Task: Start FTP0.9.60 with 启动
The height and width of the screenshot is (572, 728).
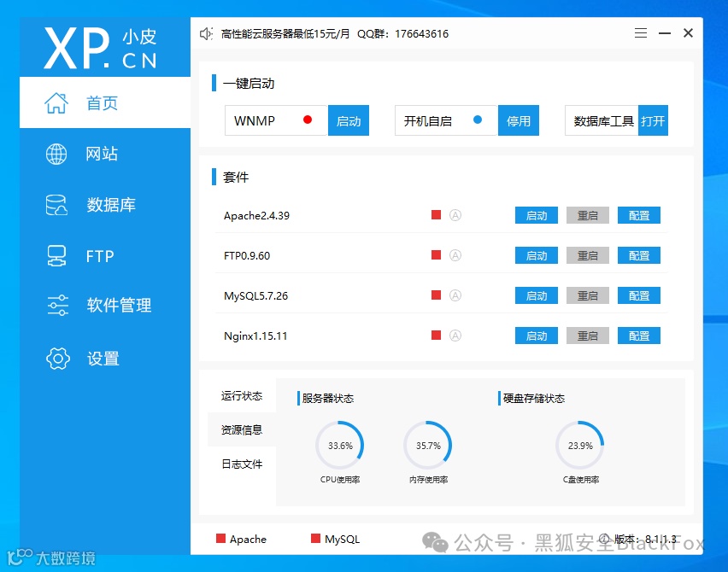Action: pos(537,255)
